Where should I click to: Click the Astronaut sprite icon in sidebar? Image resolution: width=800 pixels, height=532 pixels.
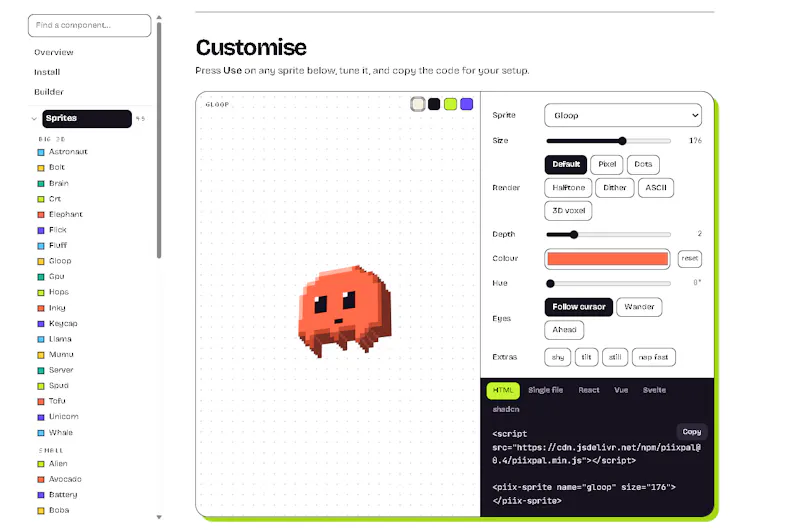41,152
